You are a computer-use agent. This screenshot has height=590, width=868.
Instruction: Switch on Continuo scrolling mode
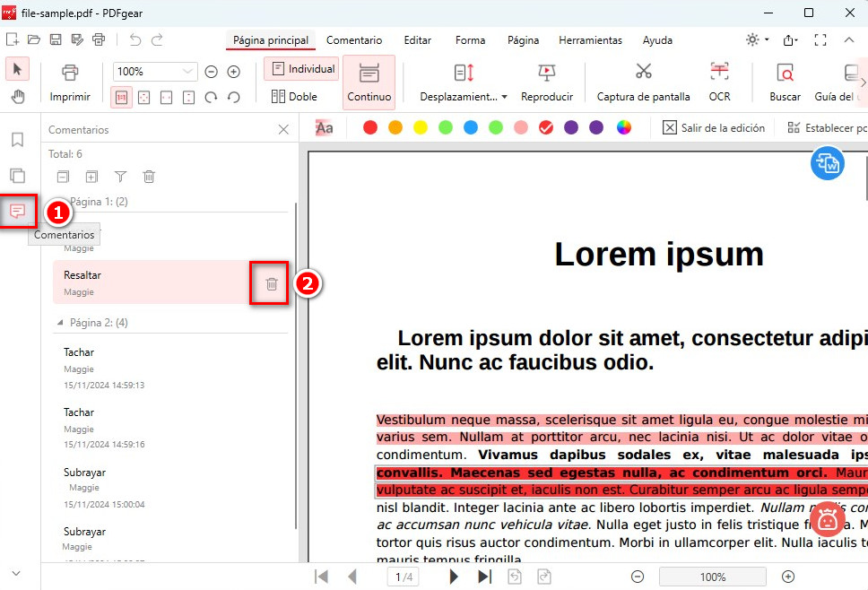pyautogui.click(x=368, y=81)
